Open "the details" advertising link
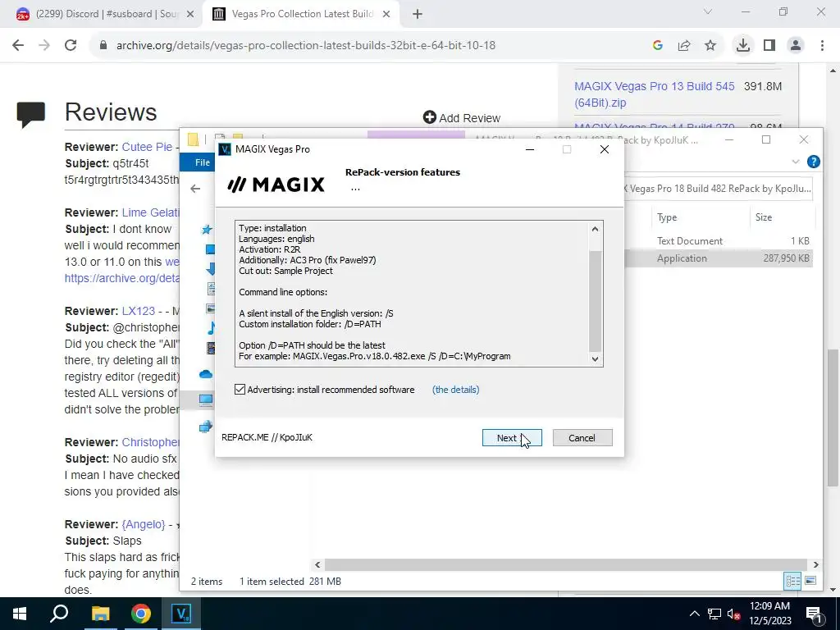This screenshot has width=840, height=630. 456,390
